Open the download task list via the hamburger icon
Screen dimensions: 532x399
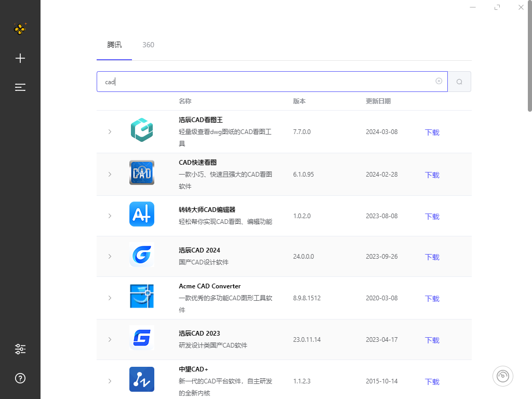tap(20, 87)
